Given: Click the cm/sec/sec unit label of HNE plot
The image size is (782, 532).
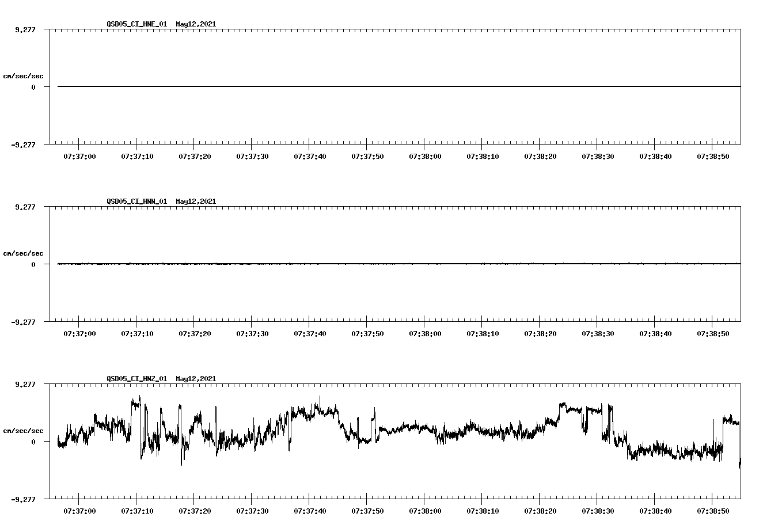Looking at the screenshot, I should point(23,76).
